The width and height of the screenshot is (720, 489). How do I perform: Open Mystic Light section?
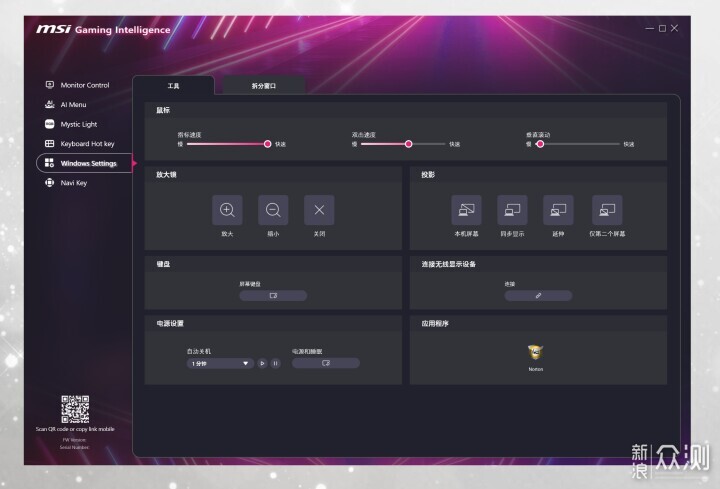71,124
